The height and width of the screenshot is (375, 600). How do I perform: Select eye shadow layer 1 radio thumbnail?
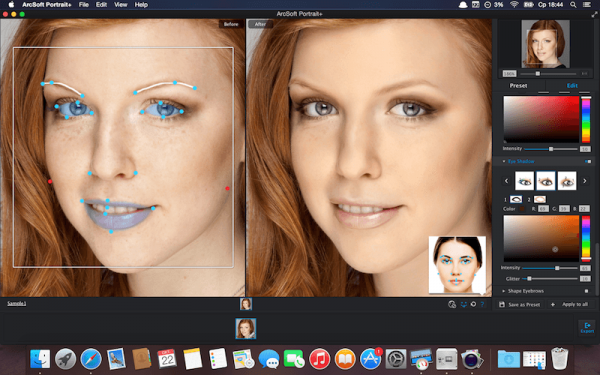tap(516, 199)
